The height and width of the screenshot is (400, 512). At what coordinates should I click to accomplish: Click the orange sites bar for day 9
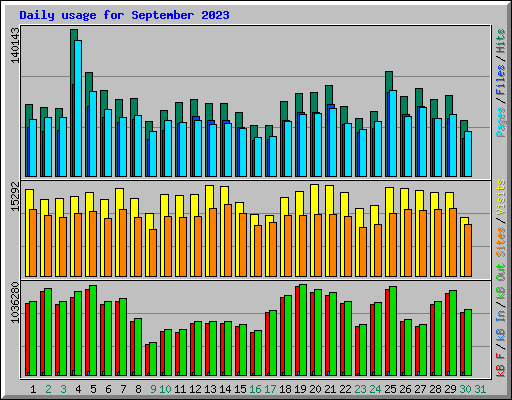(153, 253)
